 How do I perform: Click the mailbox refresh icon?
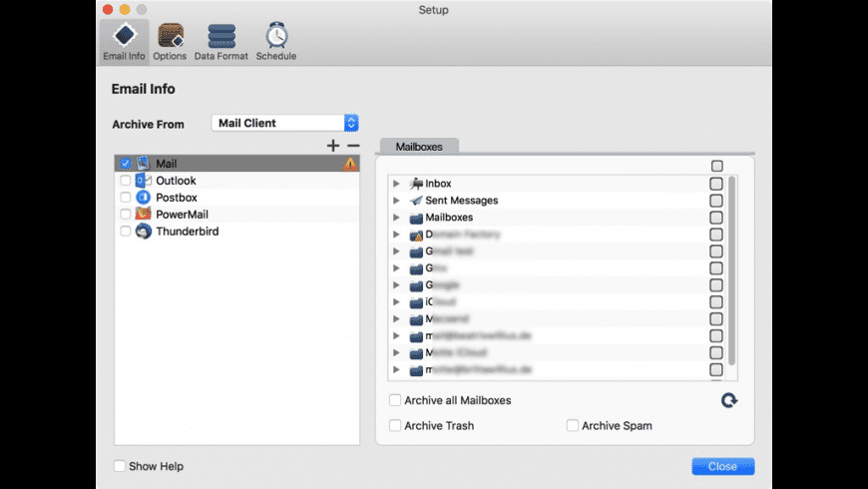click(x=729, y=400)
